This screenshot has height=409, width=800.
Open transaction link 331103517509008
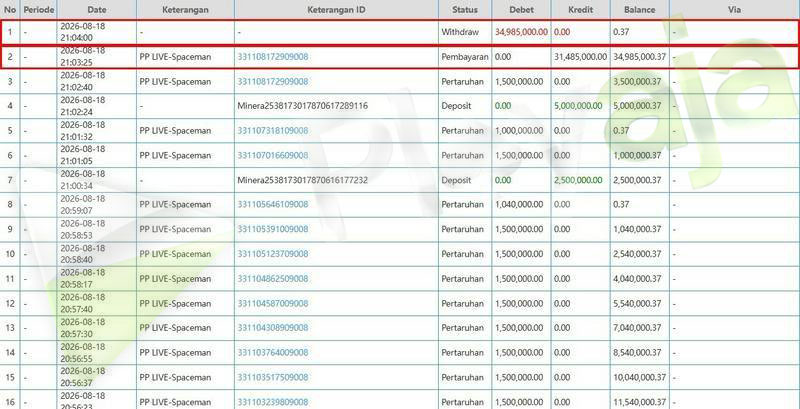[x=272, y=377]
